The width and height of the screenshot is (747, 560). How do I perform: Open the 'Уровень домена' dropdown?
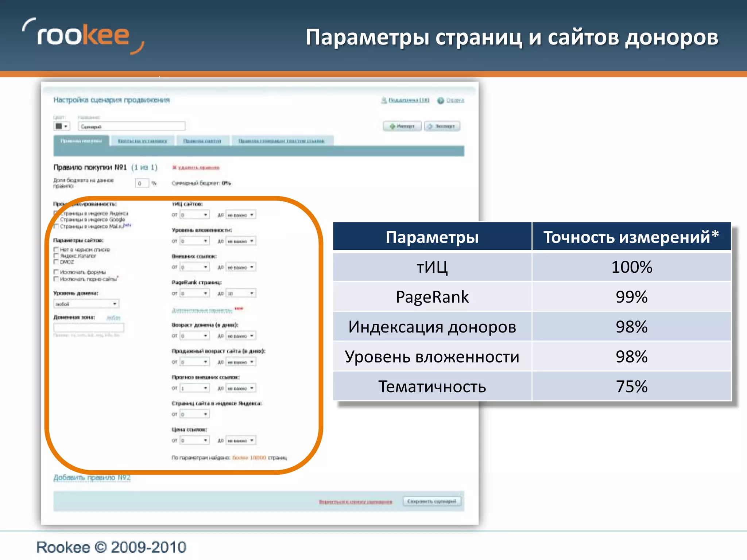86,304
